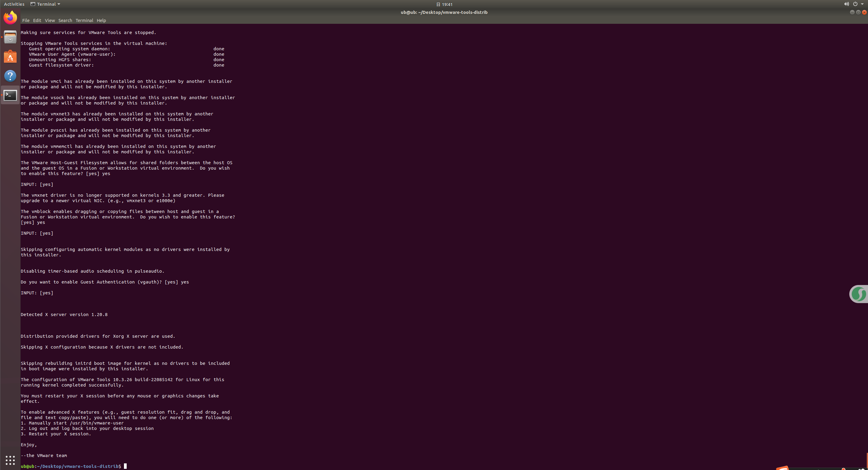This screenshot has width=868, height=470.
Task: Click the green floating assistant icon
Action: [x=859, y=294]
